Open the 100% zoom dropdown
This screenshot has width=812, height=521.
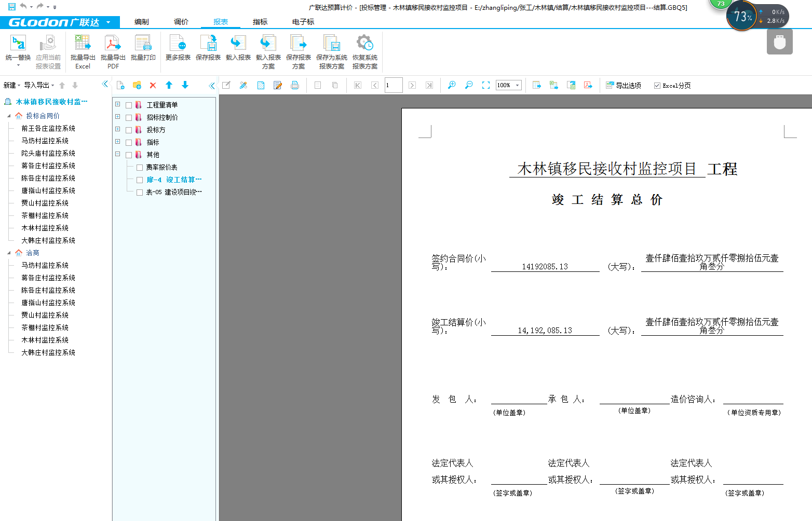518,85
